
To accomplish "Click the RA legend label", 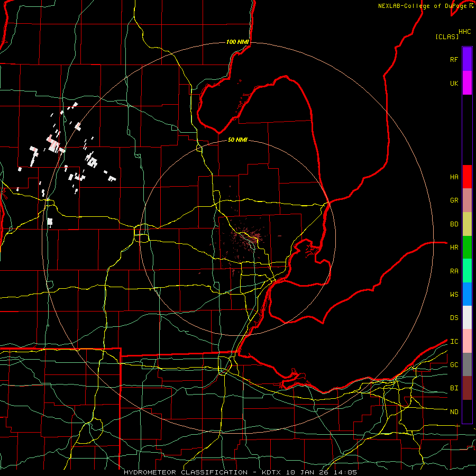I will 454,271.
